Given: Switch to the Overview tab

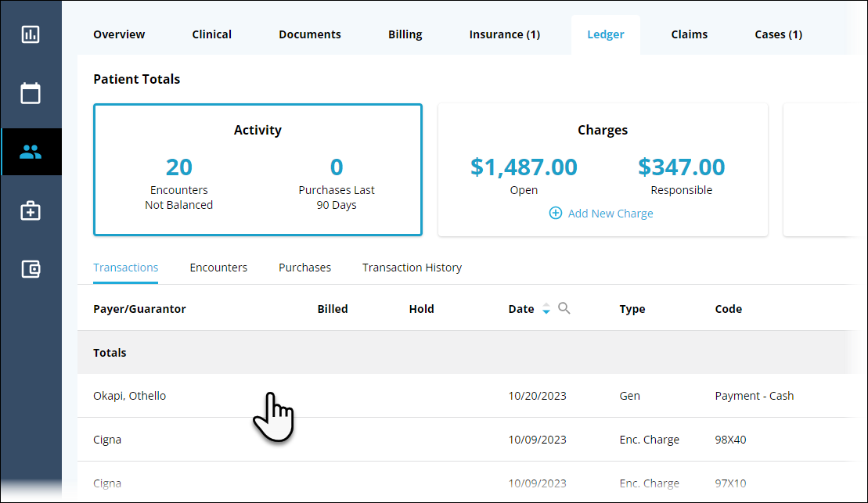Looking at the screenshot, I should [119, 34].
